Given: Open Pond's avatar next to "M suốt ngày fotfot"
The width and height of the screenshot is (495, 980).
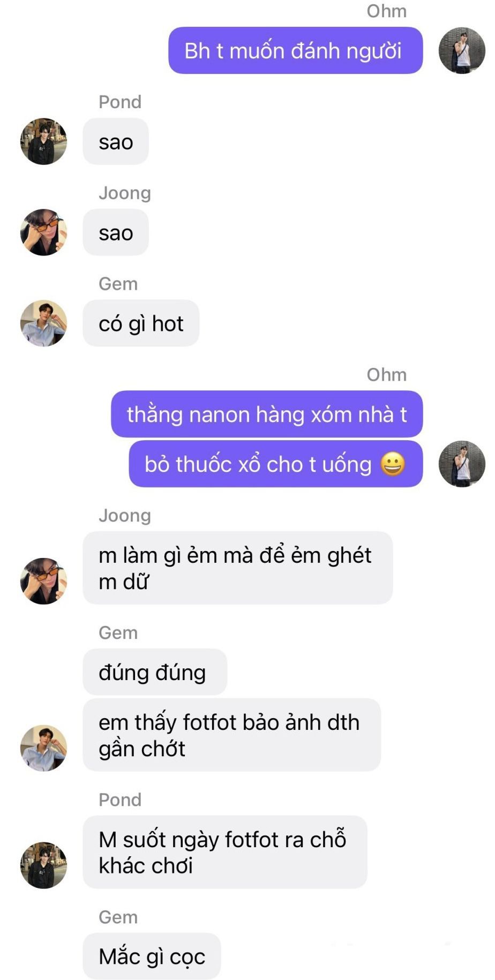Looking at the screenshot, I should click(x=43, y=865).
